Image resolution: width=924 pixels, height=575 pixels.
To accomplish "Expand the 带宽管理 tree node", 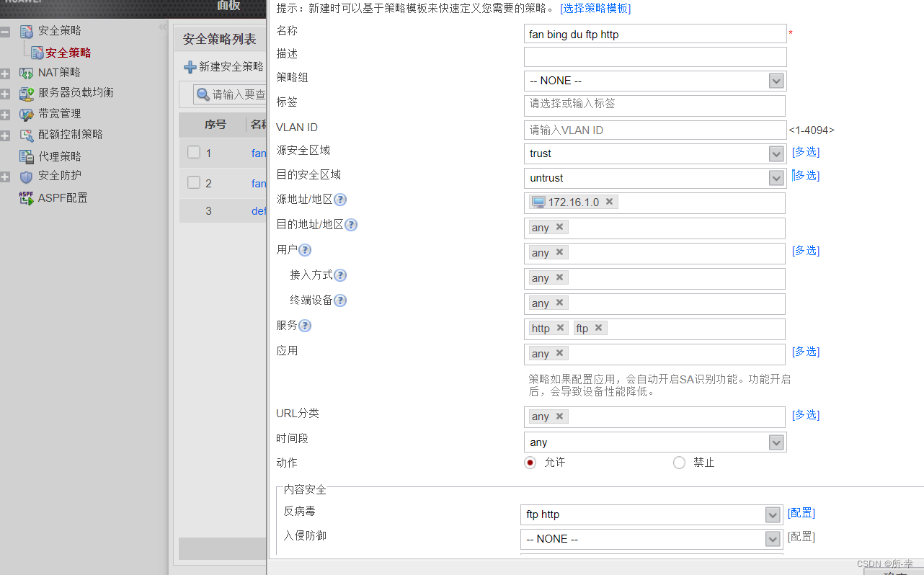I will [x=6, y=115].
